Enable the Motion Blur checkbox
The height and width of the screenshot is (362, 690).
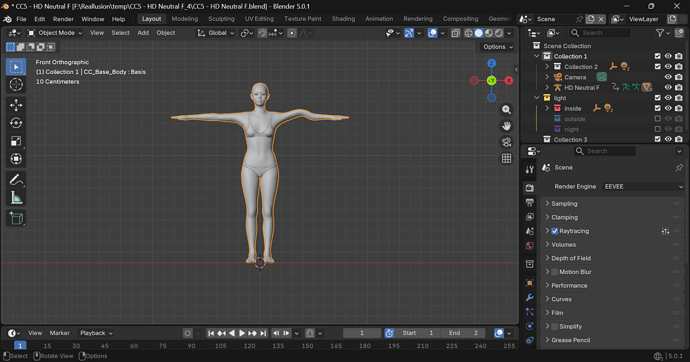(554, 272)
